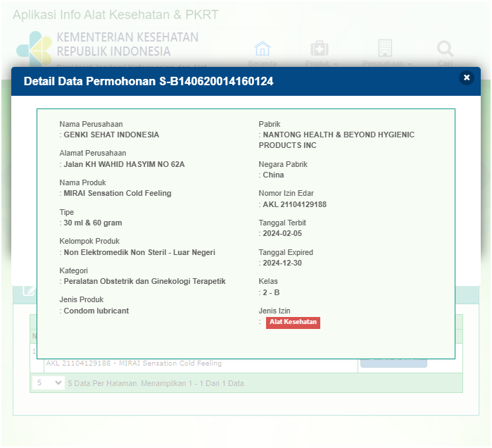Click the red Alat Kesehatan badge
Viewport: 492px width, 448px height.
point(293,322)
